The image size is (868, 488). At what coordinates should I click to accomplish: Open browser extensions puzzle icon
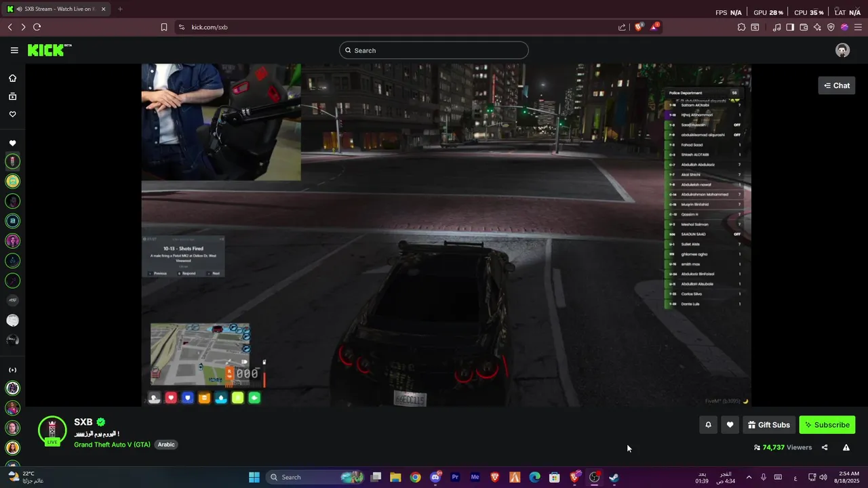tap(741, 27)
